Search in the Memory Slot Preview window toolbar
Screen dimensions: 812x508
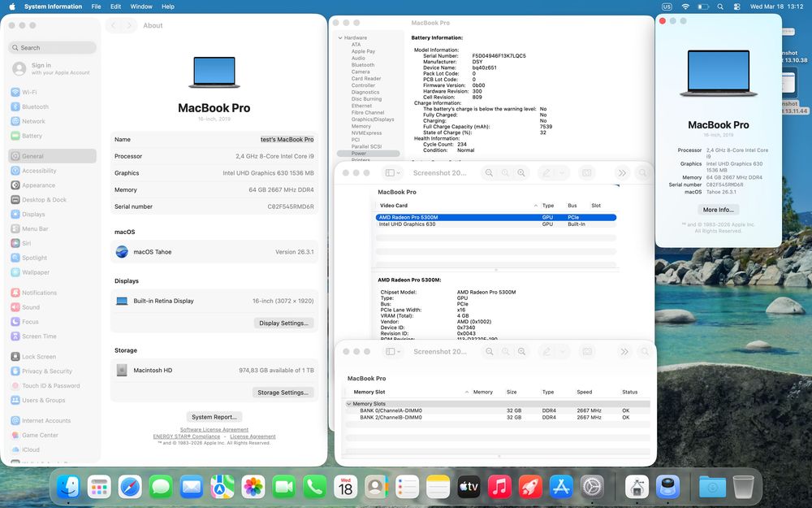point(645,351)
